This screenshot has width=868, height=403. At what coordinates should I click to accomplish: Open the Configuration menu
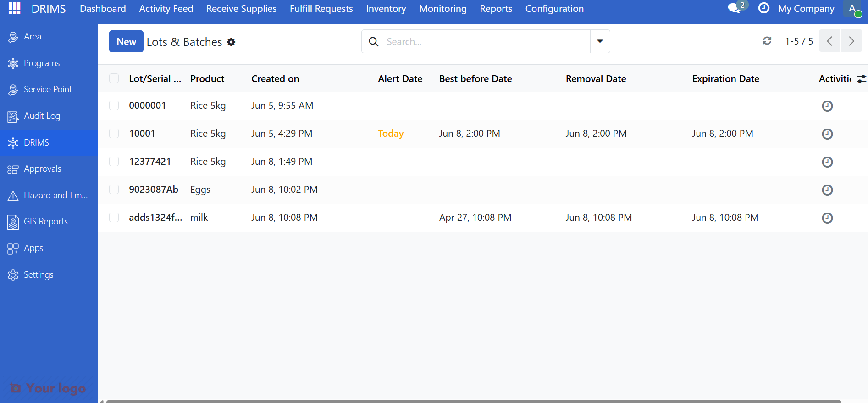pos(554,9)
